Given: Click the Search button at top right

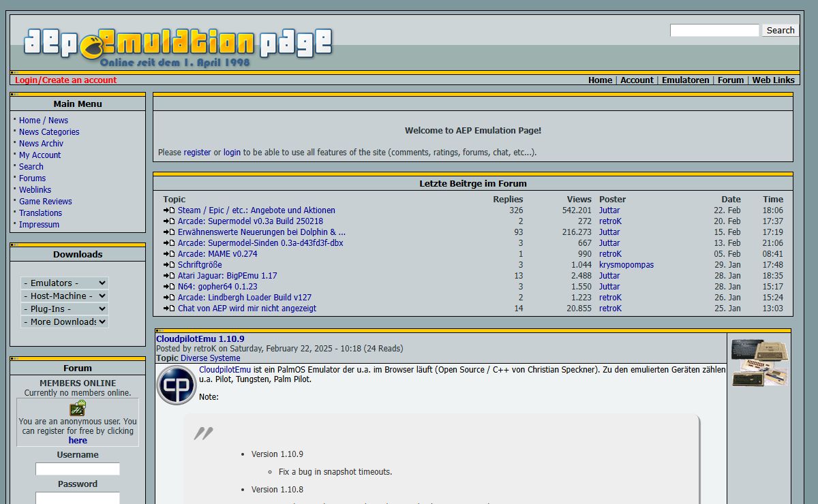Looking at the screenshot, I should 781,30.
